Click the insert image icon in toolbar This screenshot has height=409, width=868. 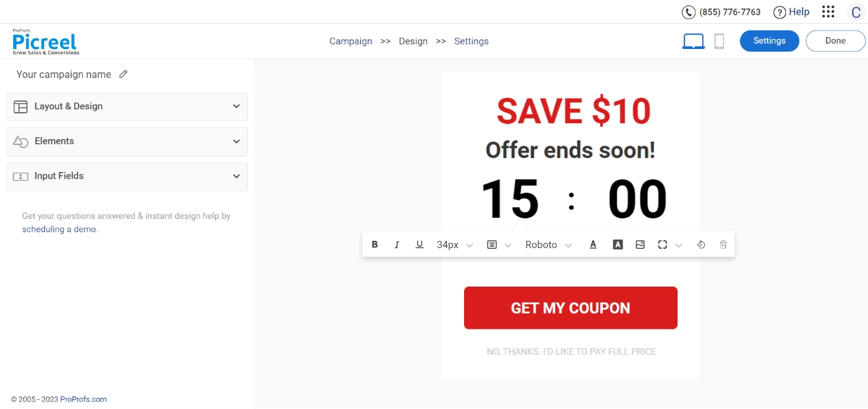[640, 245]
